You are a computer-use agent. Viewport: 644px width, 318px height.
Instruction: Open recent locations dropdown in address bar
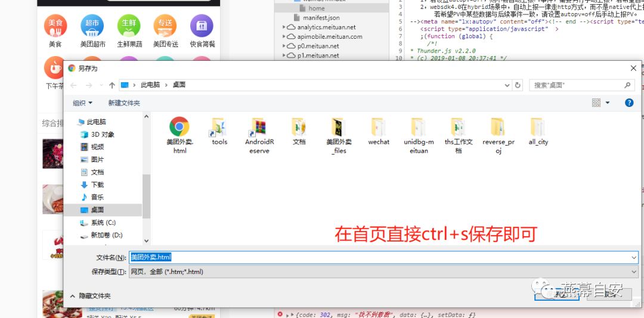point(507,85)
